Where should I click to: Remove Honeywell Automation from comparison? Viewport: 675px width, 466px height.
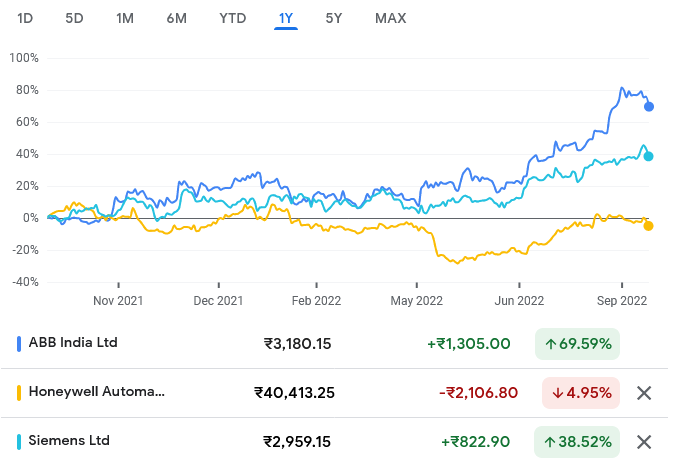click(644, 392)
